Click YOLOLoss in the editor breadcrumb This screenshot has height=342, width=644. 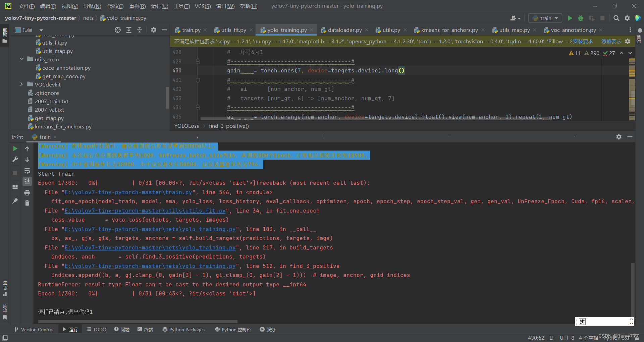(x=186, y=126)
